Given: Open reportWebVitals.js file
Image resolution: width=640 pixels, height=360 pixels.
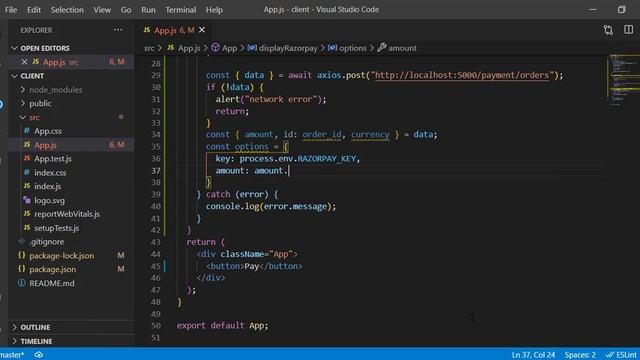Looking at the screenshot, I should click(x=67, y=214).
